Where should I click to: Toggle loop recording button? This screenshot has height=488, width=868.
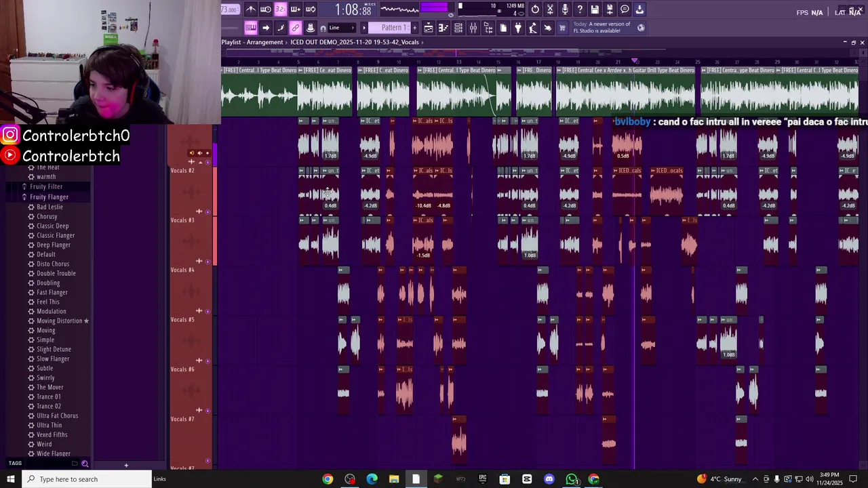click(x=311, y=9)
